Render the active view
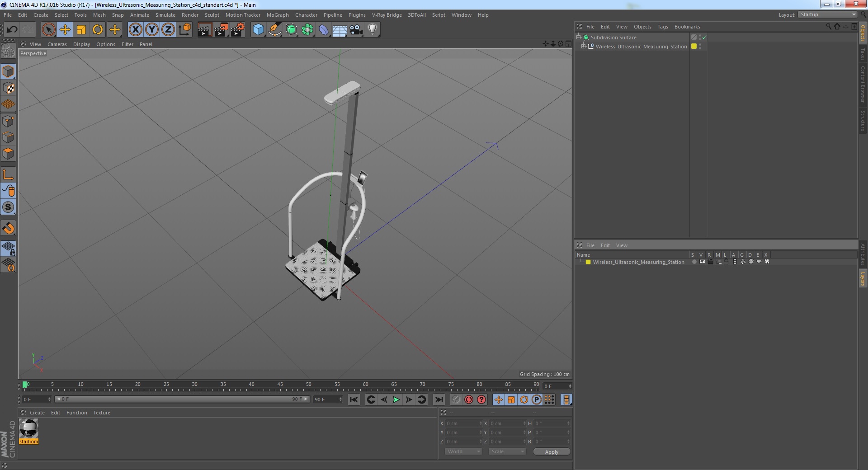This screenshot has height=470, width=868. tap(204, 30)
